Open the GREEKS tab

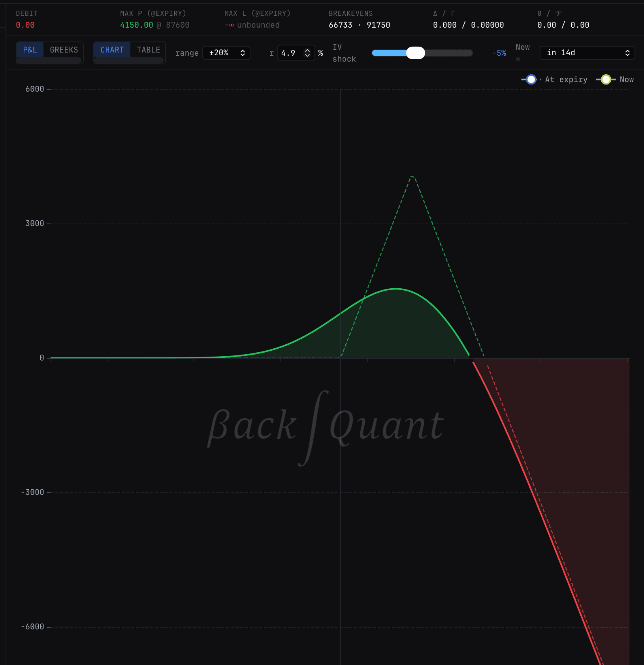pyautogui.click(x=64, y=50)
